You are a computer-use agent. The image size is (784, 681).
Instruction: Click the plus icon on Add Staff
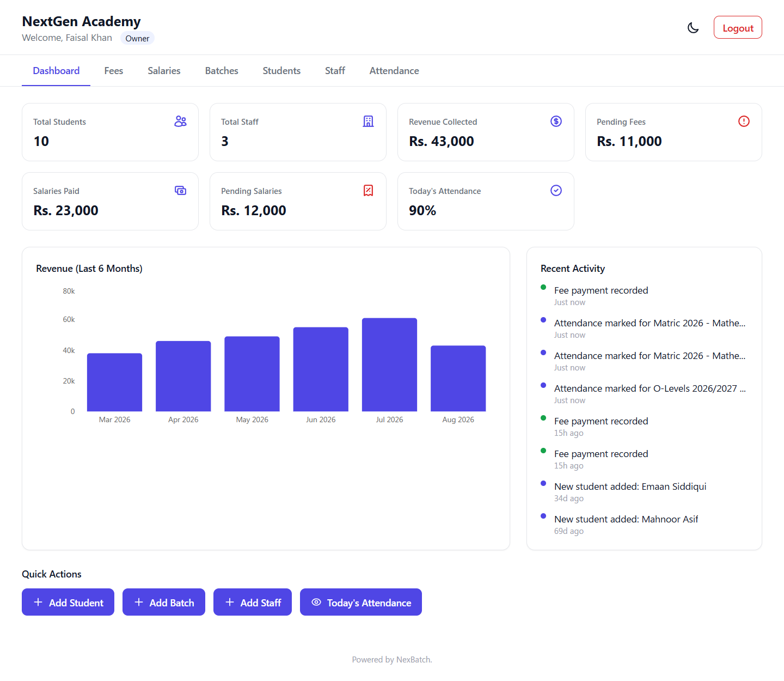point(230,602)
